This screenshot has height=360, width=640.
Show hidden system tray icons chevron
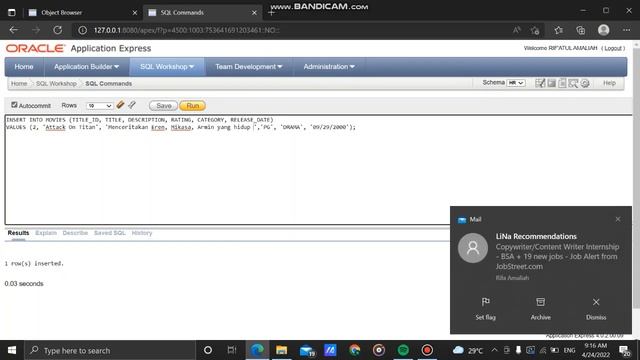(494, 350)
